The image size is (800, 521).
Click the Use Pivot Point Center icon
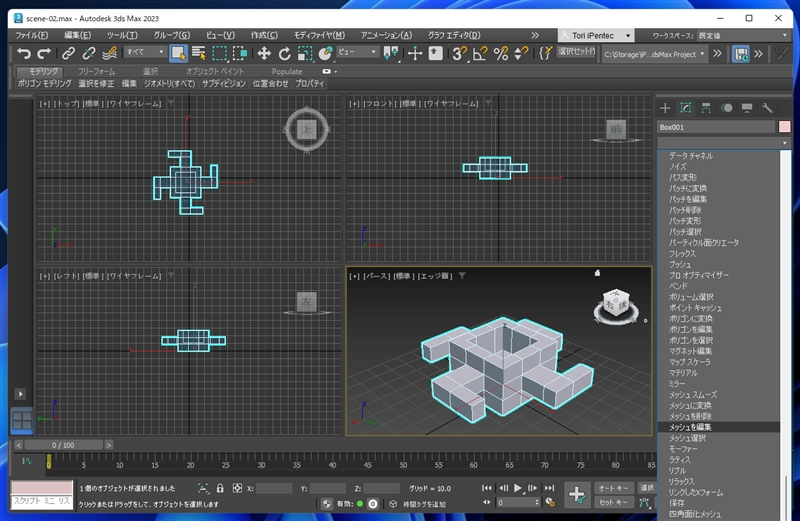click(x=391, y=53)
